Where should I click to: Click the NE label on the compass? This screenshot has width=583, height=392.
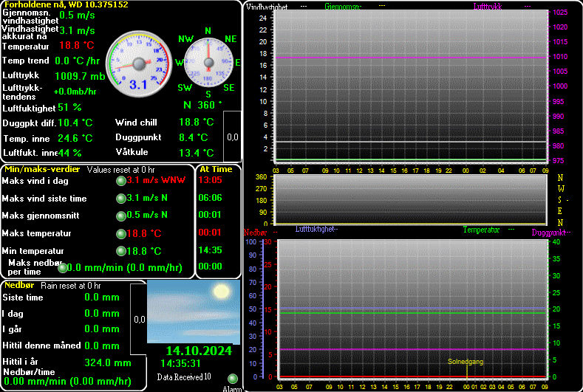(231, 39)
